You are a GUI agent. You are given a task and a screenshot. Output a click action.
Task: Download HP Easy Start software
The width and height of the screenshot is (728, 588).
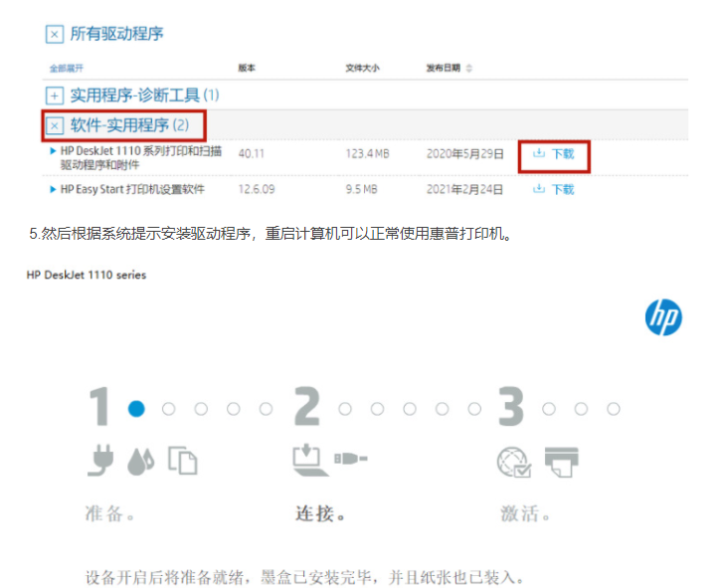[x=554, y=189]
